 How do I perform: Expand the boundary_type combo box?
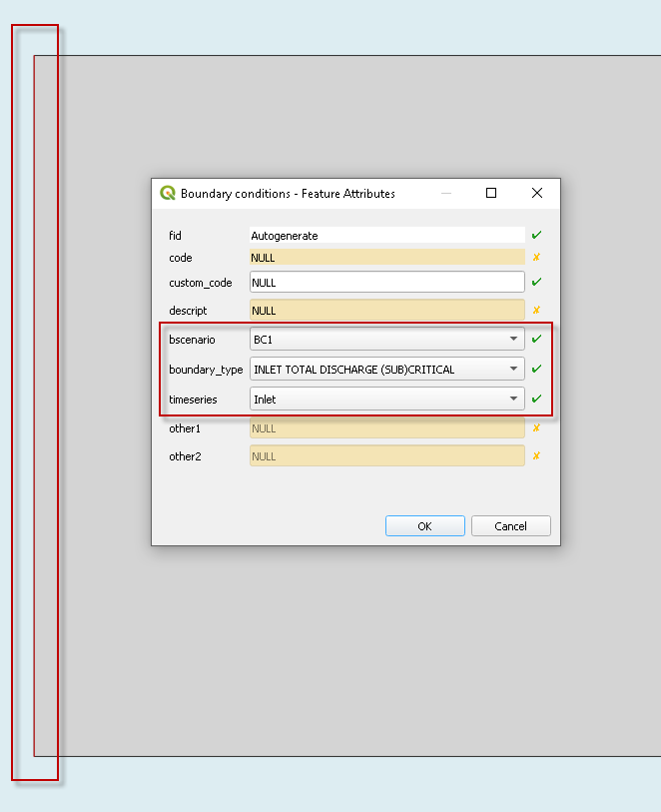point(386,369)
